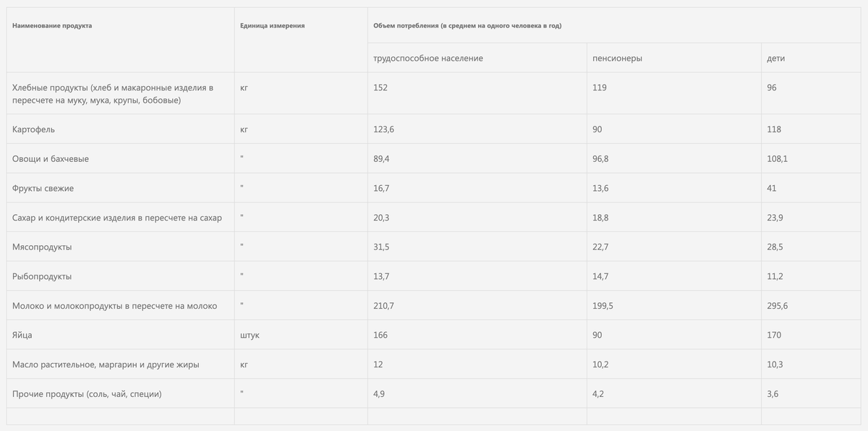Select the value 108,1 in дети column
The image size is (868, 431).
click(777, 159)
